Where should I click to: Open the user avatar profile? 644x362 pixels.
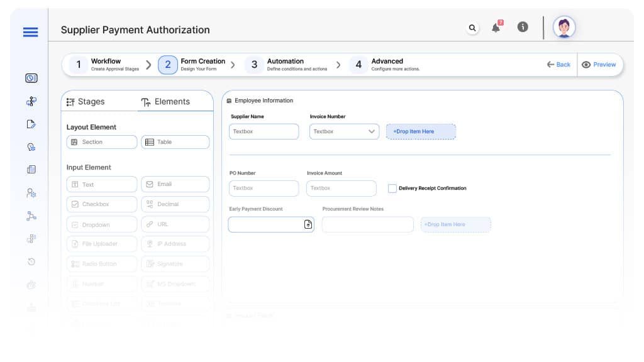coord(564,28)
